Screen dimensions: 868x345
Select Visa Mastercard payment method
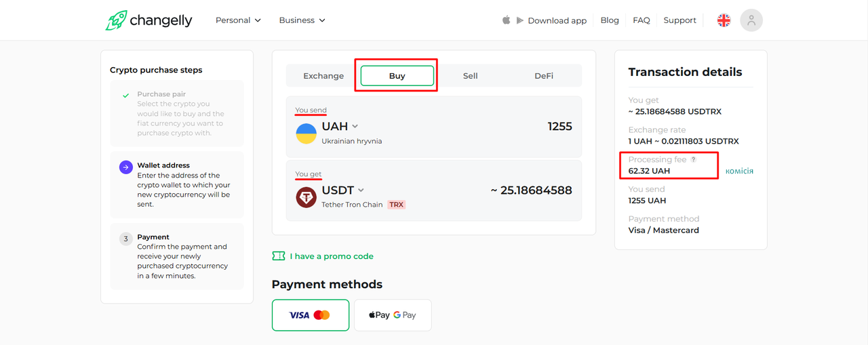point(311,315)
